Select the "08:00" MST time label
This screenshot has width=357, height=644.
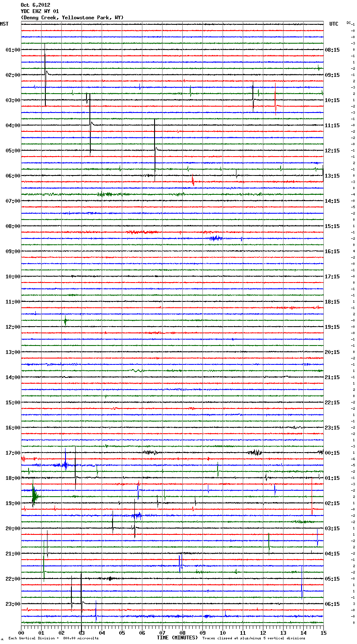[13, 226]
